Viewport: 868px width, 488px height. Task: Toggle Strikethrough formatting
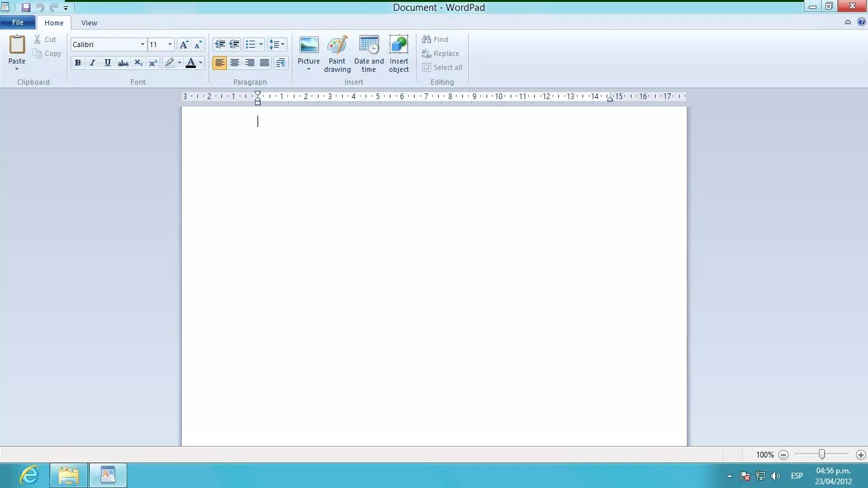(123, 63)
